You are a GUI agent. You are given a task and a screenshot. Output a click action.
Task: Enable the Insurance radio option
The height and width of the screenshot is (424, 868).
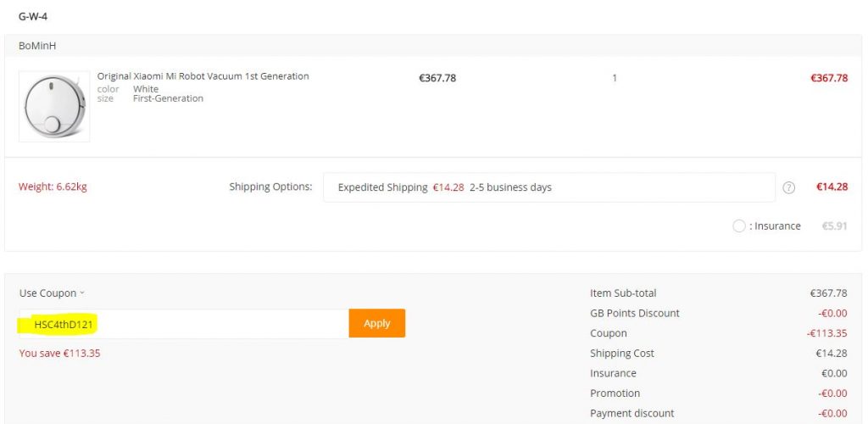coord(738,226)
